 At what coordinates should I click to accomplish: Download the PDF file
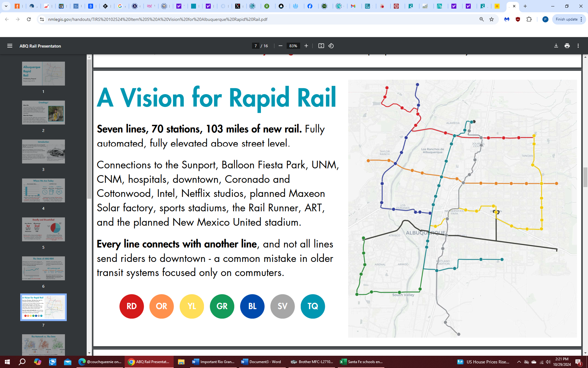[x=556, y=46]
